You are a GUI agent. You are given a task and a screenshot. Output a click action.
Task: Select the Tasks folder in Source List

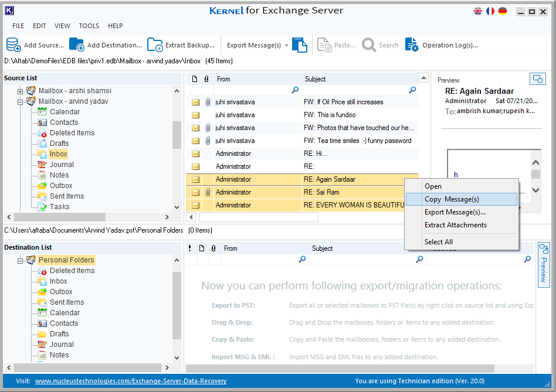coord(60,207)
